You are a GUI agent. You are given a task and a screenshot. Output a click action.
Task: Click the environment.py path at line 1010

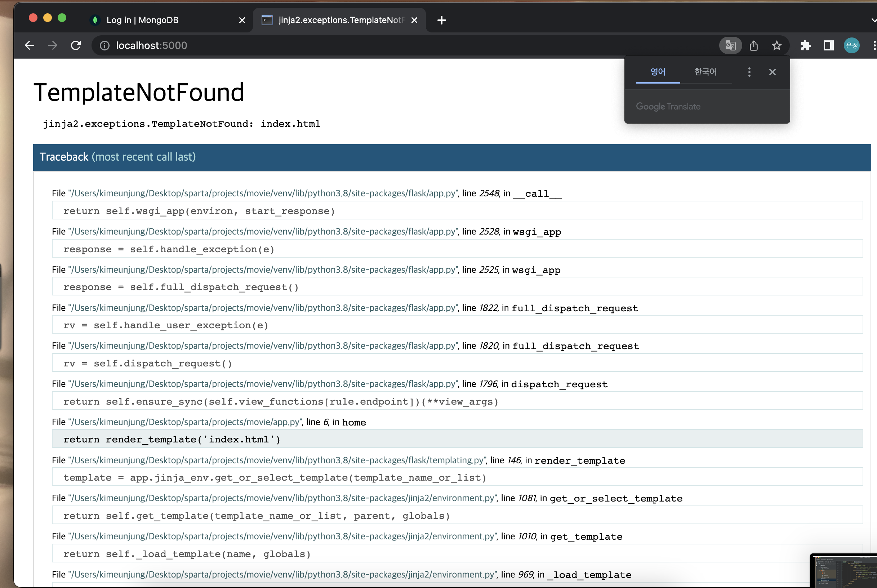(282, 536)
